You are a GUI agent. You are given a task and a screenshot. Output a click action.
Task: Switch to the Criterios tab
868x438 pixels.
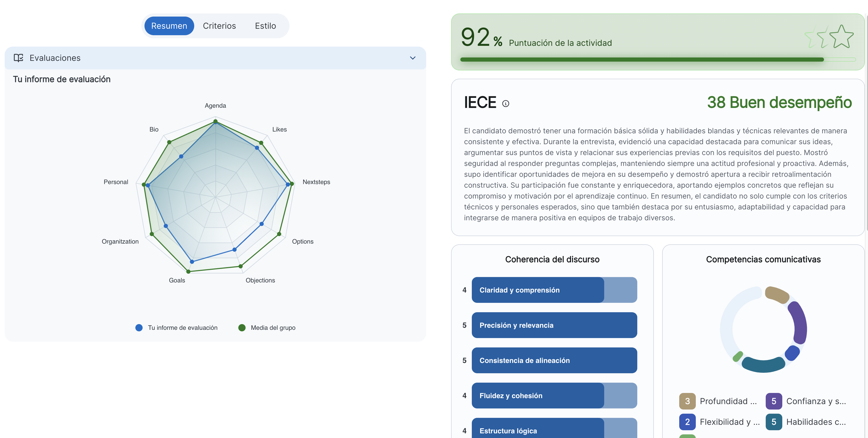click(219, 26)
